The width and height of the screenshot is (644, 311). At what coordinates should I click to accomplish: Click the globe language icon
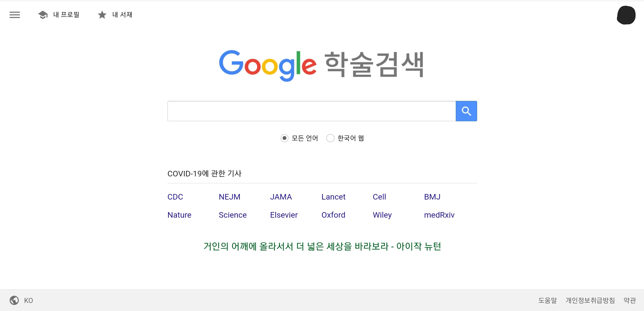[14, 300]
